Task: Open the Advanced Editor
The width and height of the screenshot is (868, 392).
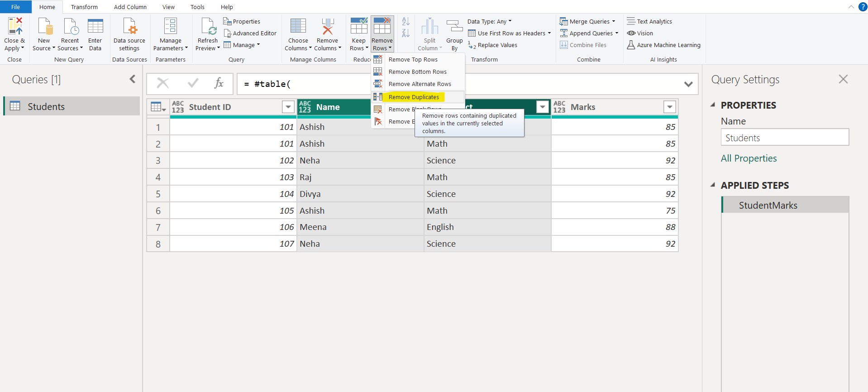Action: (250, 33)
